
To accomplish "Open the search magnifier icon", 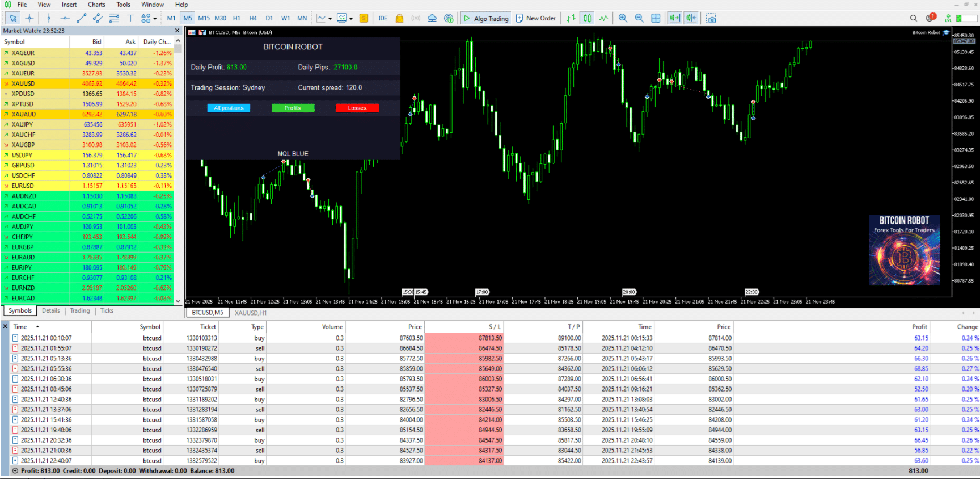I will [x=913, y=18].
